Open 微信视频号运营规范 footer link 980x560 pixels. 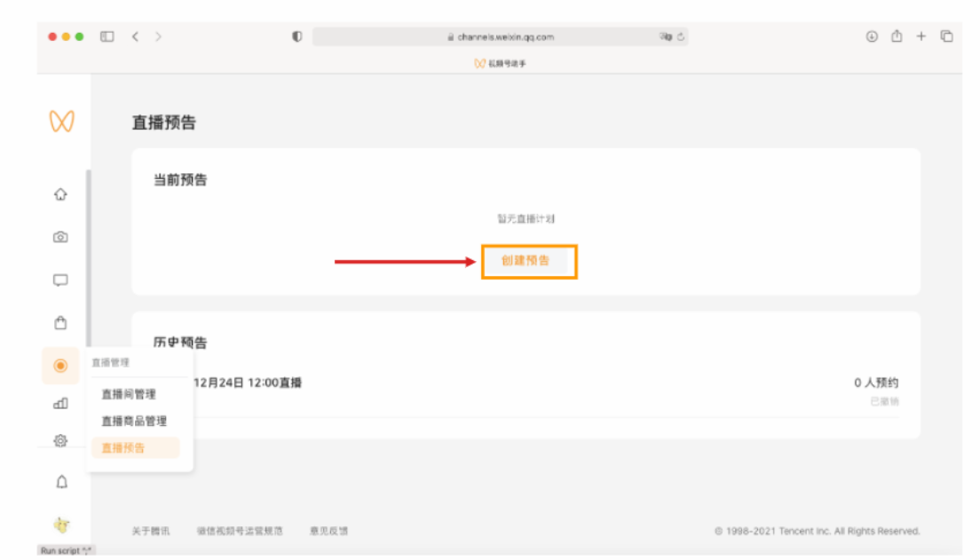click(x=240, y=531)
